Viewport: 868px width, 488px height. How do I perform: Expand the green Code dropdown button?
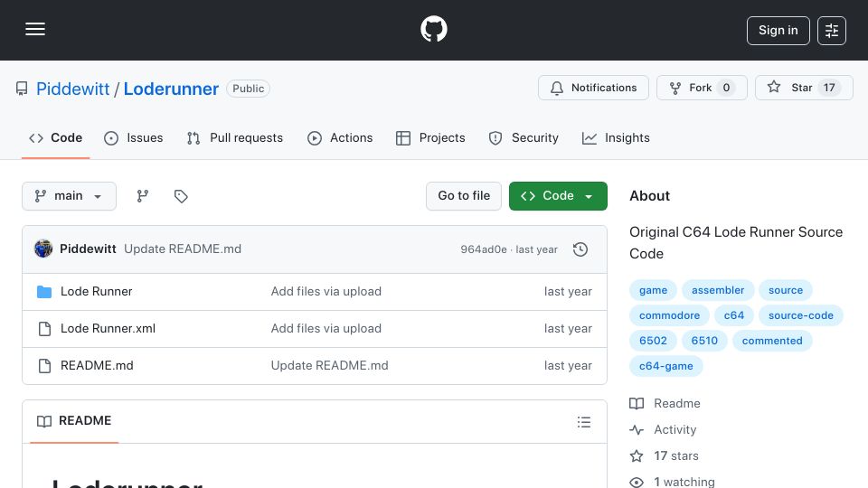pos(558,196)
